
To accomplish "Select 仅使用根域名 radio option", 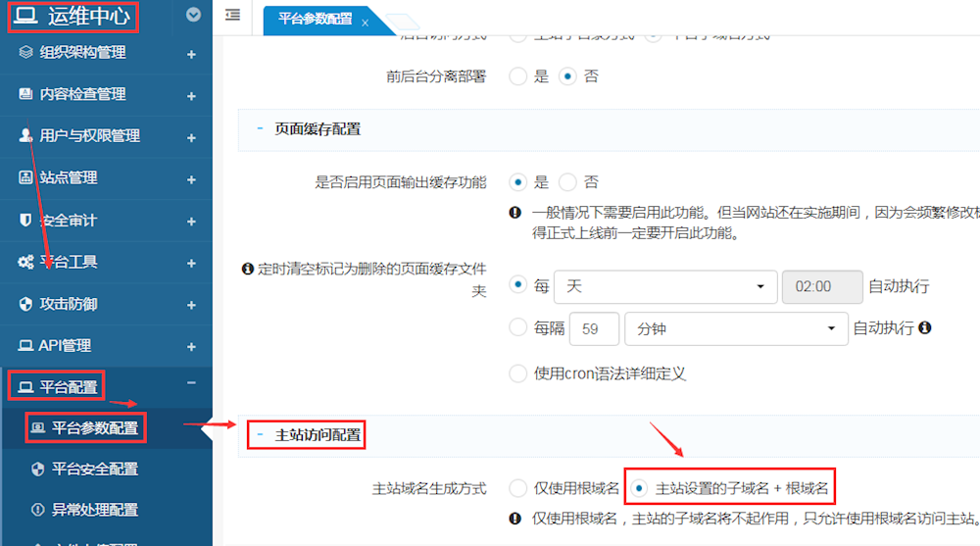I will [x=518, y=488].
